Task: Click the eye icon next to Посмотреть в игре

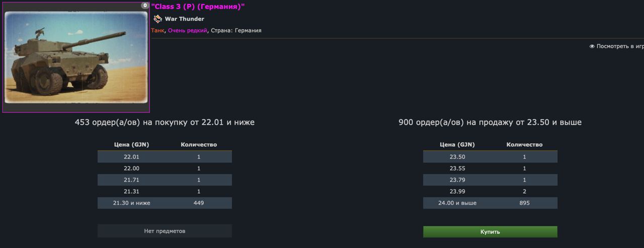Action: tap(592, 46)
